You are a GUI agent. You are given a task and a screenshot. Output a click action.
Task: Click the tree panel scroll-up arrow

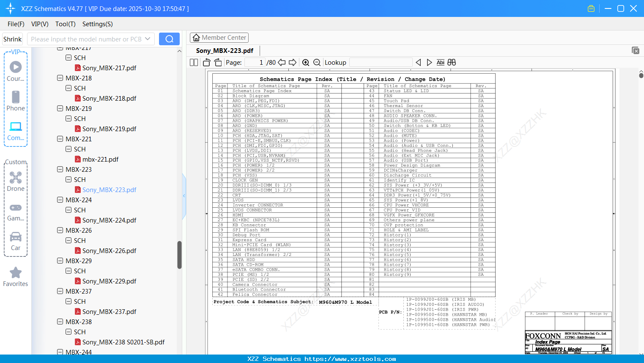pyautogui.click(x=179, y=51)
